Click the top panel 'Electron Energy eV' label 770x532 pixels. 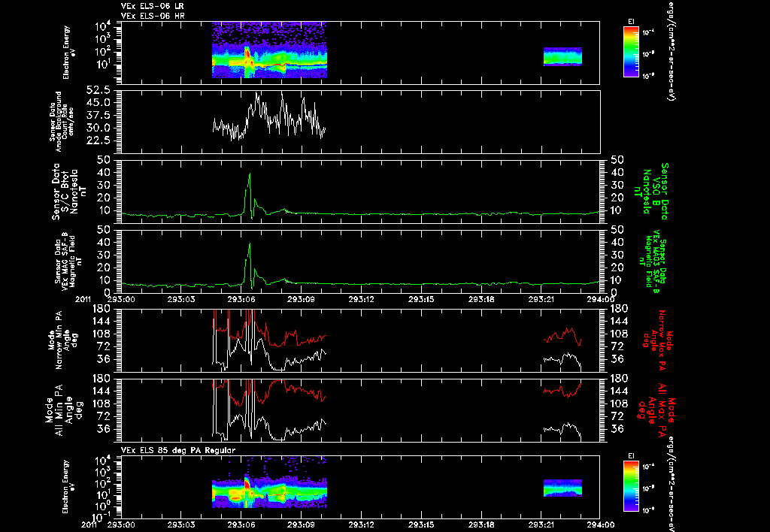70,53
